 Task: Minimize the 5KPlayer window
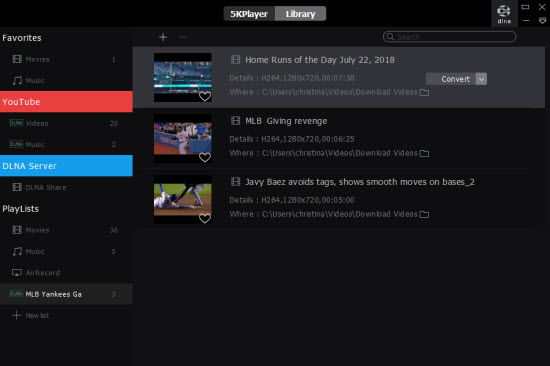tap(526, 21)
